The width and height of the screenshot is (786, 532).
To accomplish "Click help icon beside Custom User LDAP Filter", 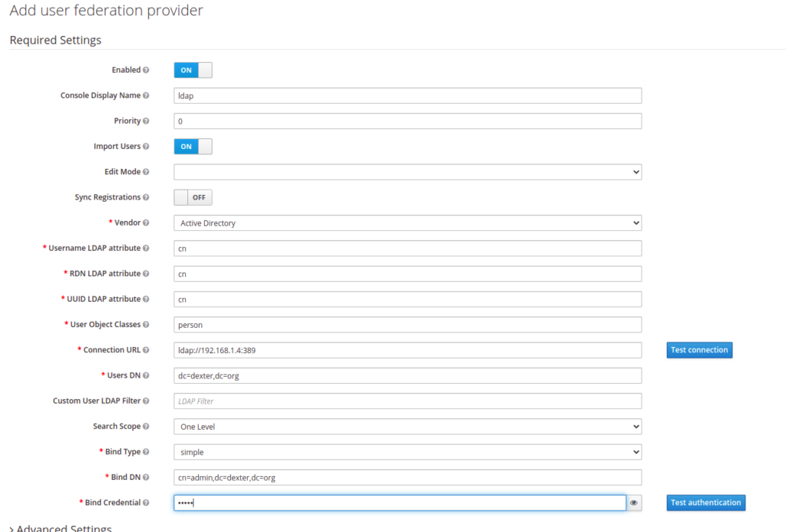I will coord(146,401).
